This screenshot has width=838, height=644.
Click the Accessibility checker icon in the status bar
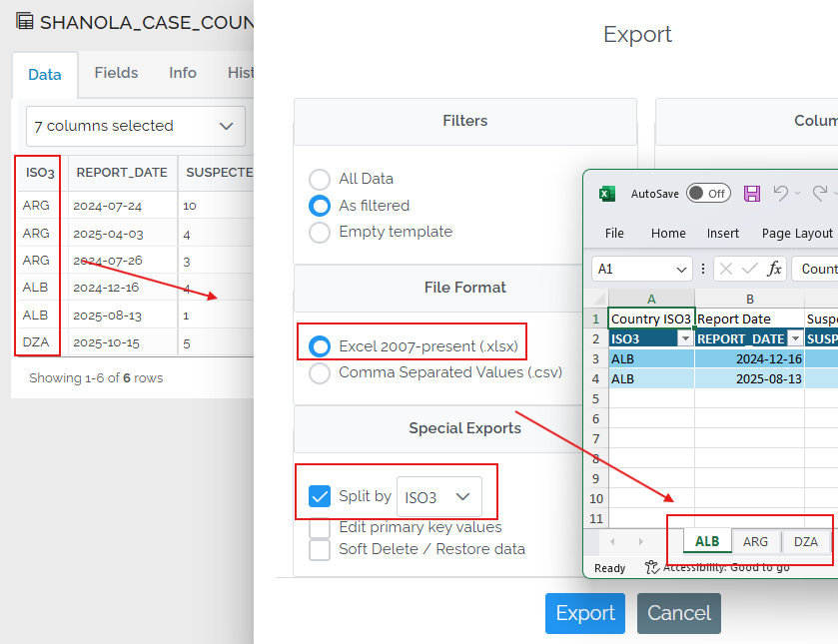[x=651, y=566]
